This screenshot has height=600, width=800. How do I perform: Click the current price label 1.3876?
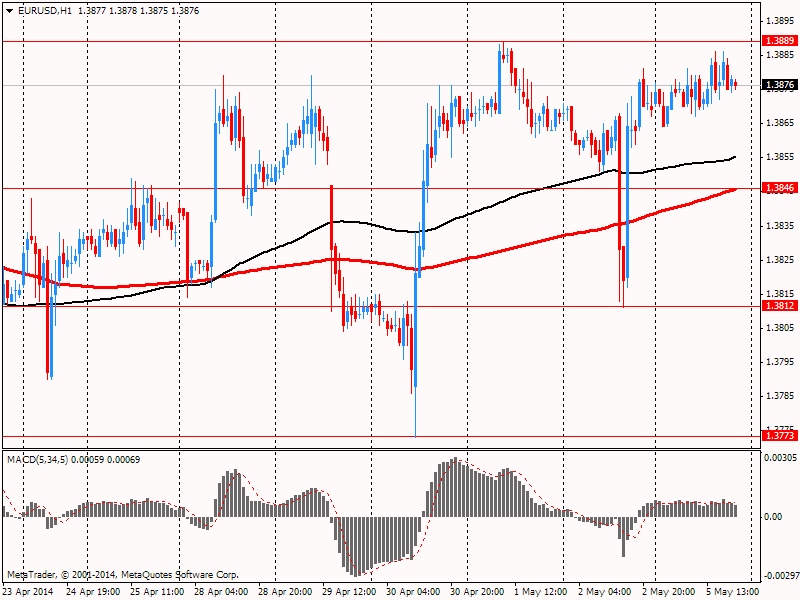click(x=780, y=85)
